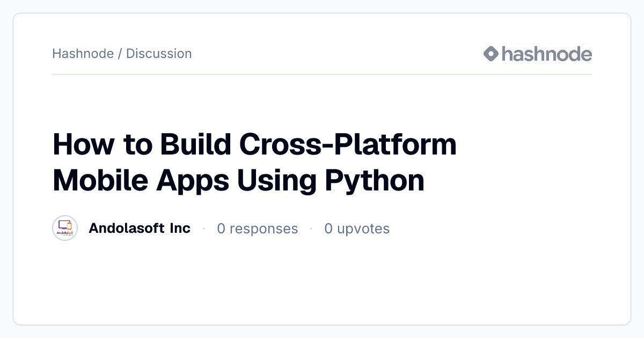The width and height of the screenshot is (644, 338).
Task: Click the hashnode wordmark text
Action: 547,54
